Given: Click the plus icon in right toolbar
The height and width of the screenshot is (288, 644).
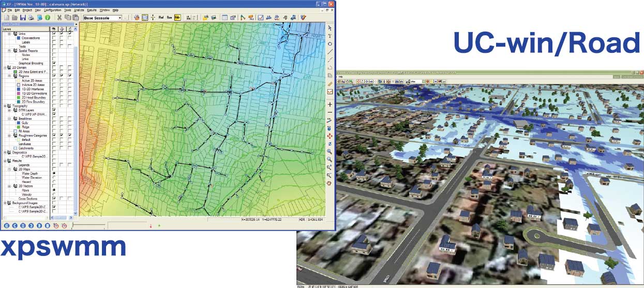Looking at the screenshot, I should [330, 104].
